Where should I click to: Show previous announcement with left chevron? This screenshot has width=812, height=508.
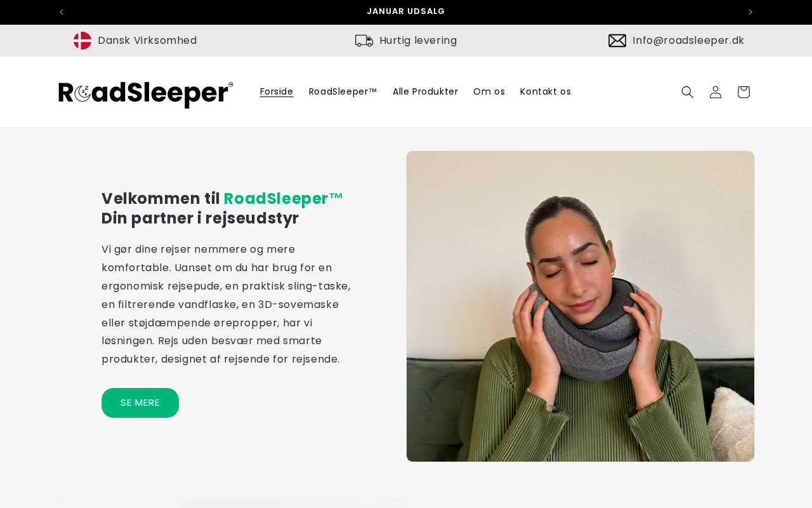point(62,12)
